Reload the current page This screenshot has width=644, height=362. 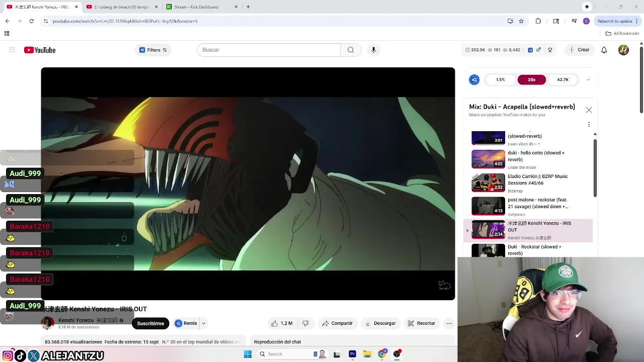[x=31, y=21]
